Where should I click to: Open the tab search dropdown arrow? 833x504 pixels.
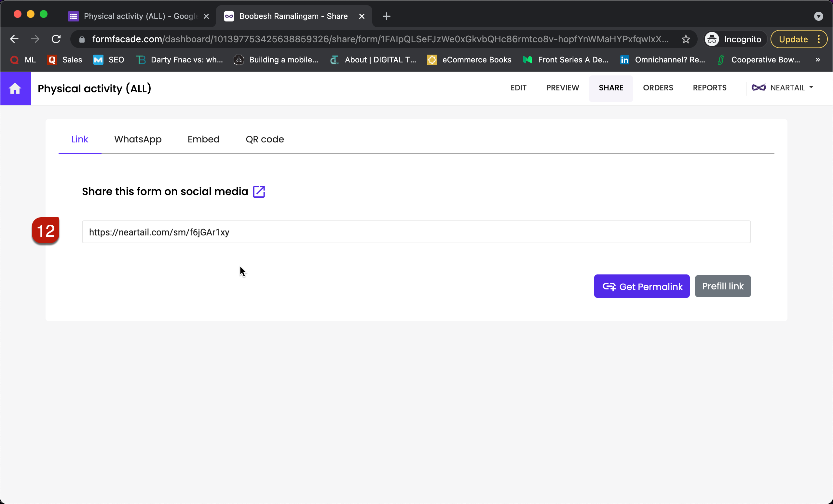[x=818, y=16]
